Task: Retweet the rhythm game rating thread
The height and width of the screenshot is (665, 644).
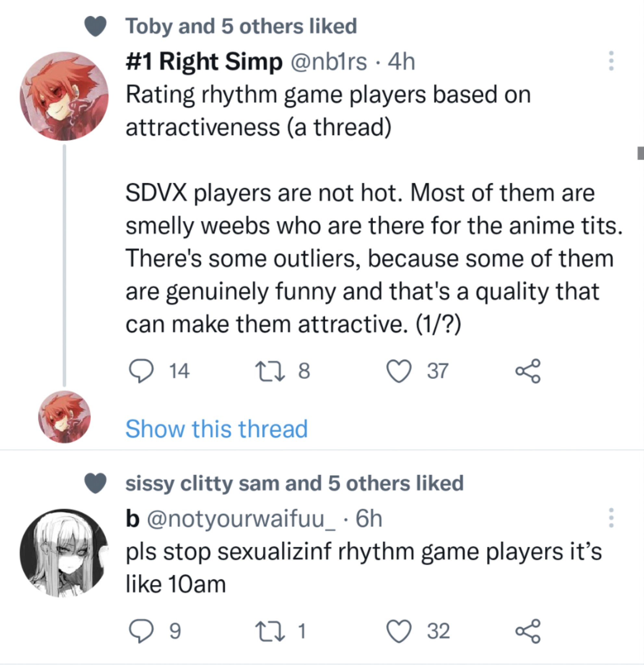Action: click(269, 370)
